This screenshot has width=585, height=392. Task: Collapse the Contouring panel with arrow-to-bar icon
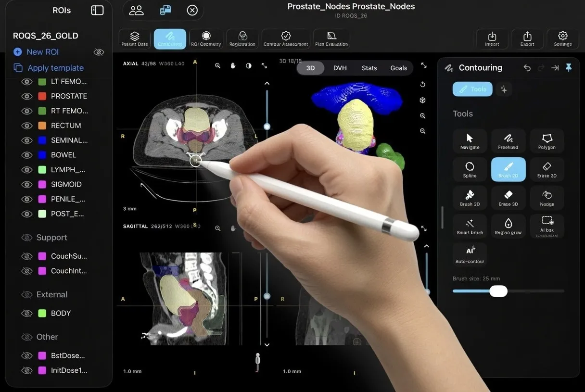coord(555,68)
